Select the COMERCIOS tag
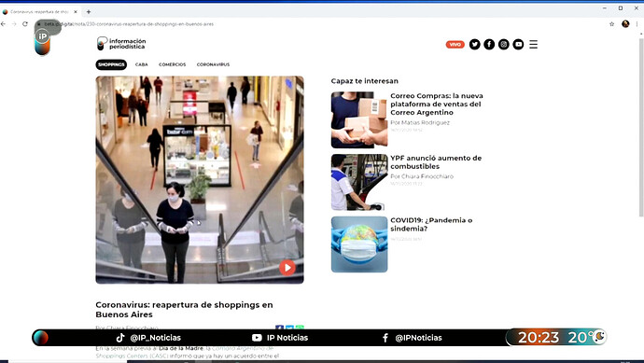 coord(172,64)
